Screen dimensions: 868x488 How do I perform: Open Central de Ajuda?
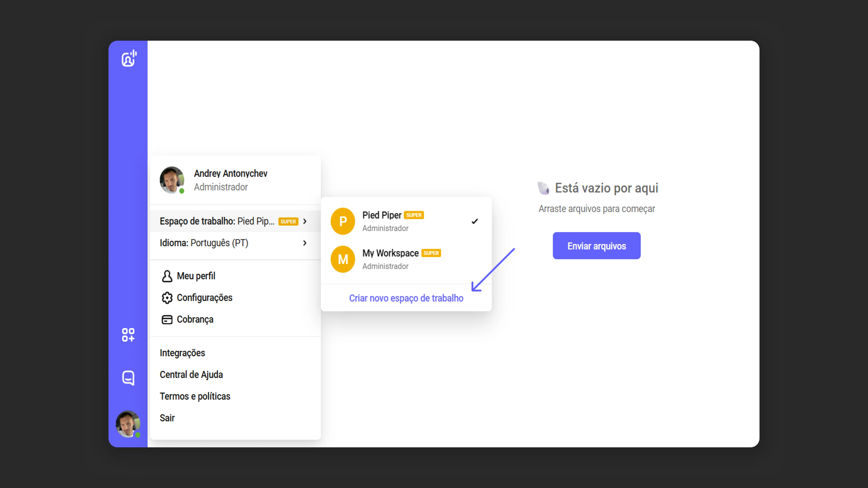(x=191, y=375)
